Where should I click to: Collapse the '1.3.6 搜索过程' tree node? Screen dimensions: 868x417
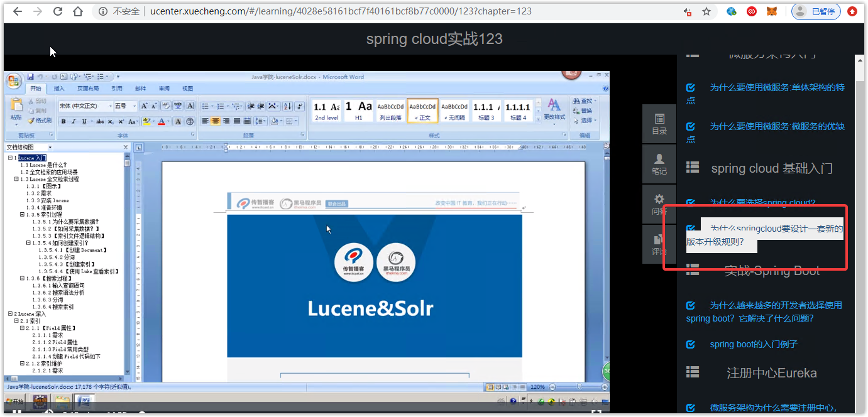tap(23, 278)
